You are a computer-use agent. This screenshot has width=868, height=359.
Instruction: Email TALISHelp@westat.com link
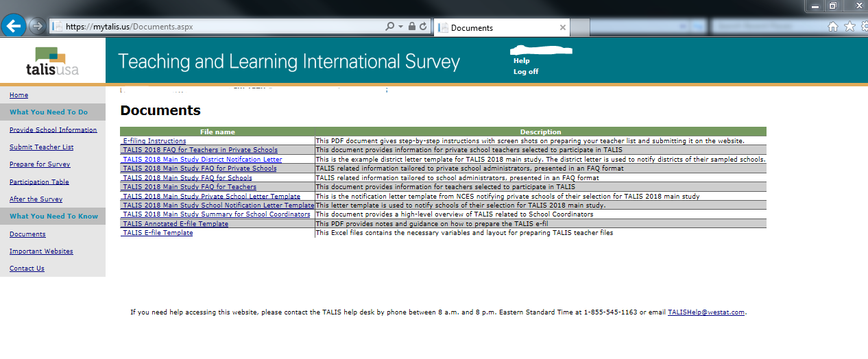706,312
